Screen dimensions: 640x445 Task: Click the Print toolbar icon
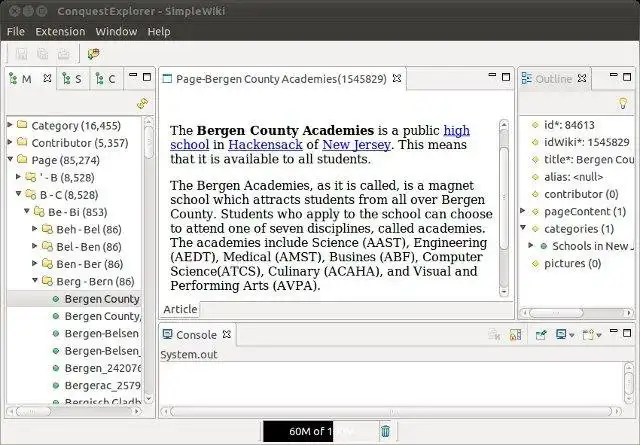point(64,54)
